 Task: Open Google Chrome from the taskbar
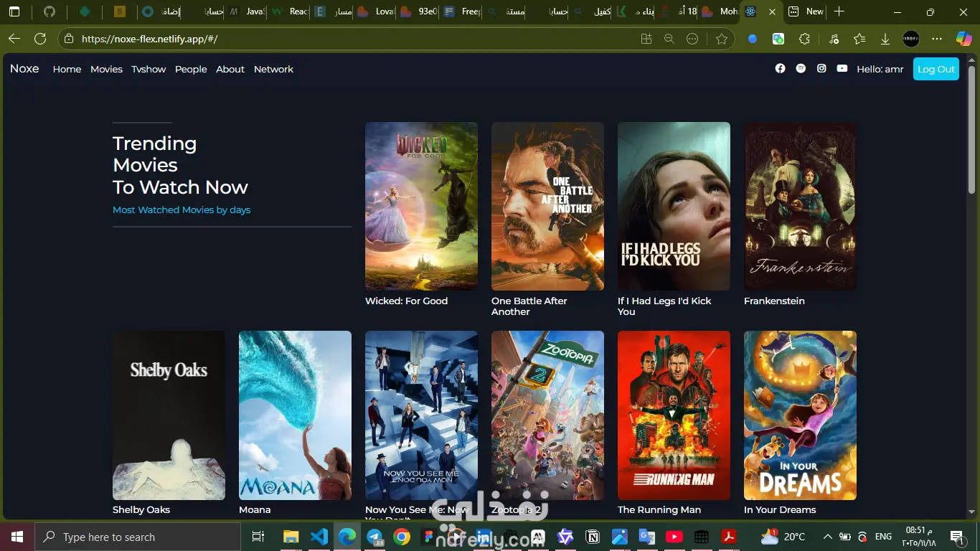[402, 537]
